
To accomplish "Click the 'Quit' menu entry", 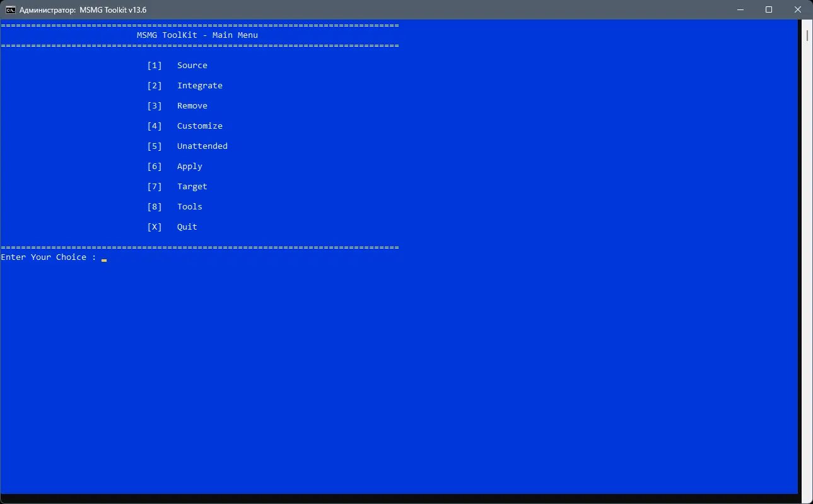I will (x=187, y=227).
